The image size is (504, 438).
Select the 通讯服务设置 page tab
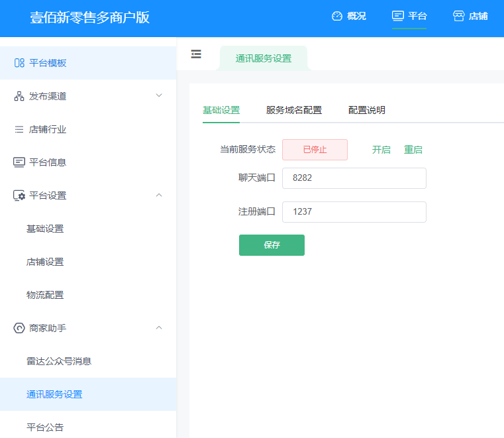click(264, 58)
